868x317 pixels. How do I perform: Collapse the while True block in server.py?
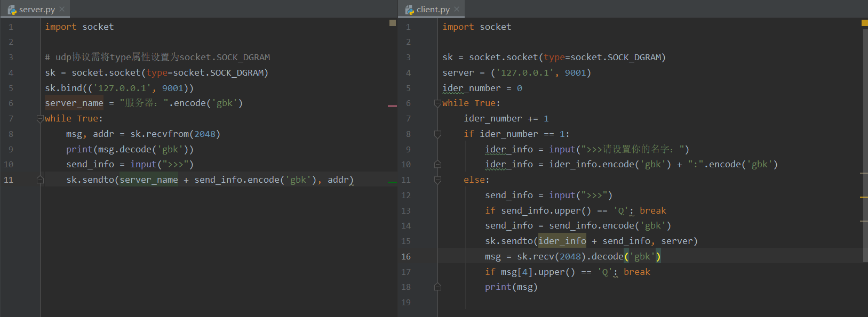40,119
